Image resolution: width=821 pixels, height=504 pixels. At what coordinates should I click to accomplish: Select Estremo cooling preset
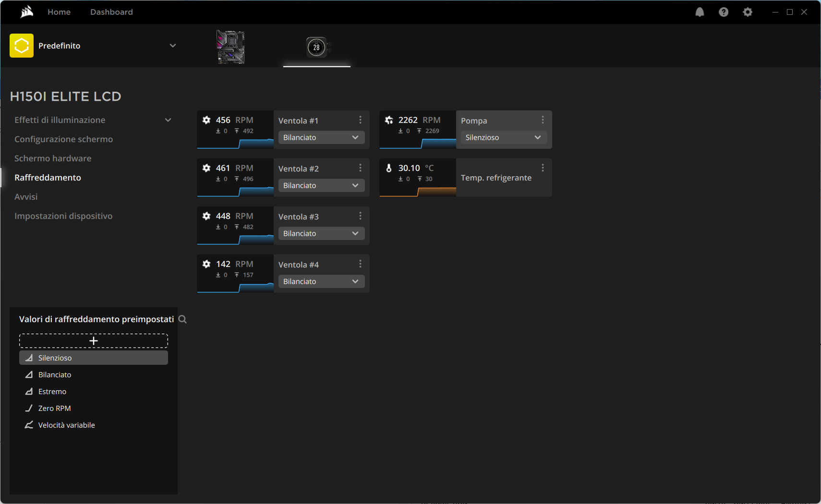click(x=94, y=391)
